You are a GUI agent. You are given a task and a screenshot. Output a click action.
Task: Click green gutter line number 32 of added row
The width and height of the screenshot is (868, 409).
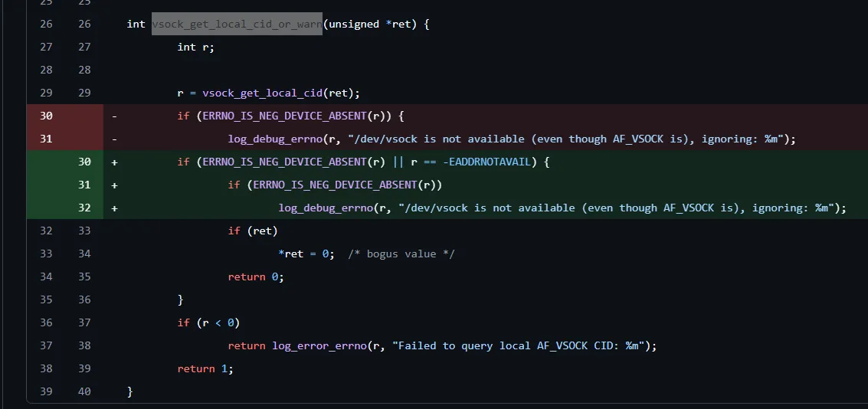click(84, 208)
